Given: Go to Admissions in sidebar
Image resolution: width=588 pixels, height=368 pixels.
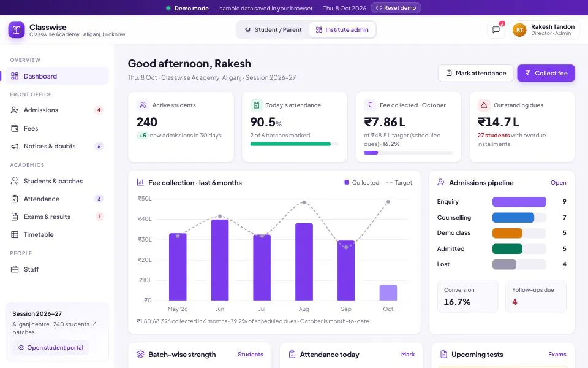Looking at the screenshot, I should (x=57, y=110).
